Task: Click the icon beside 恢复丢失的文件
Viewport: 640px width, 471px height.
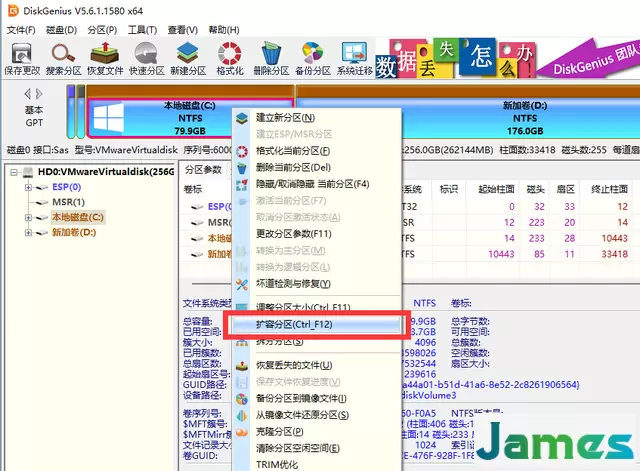Action: click(242, 366)
